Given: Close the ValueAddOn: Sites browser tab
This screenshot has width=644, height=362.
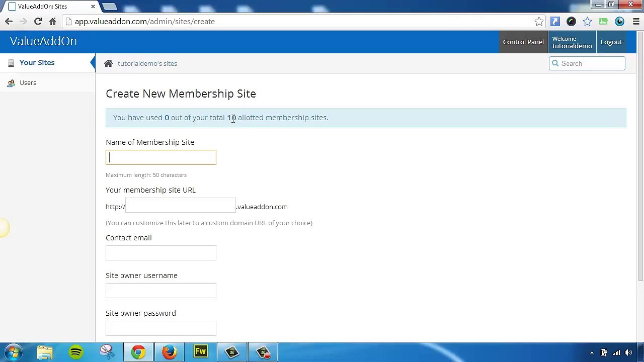Looking at the screenshot, I should [93, 7].
